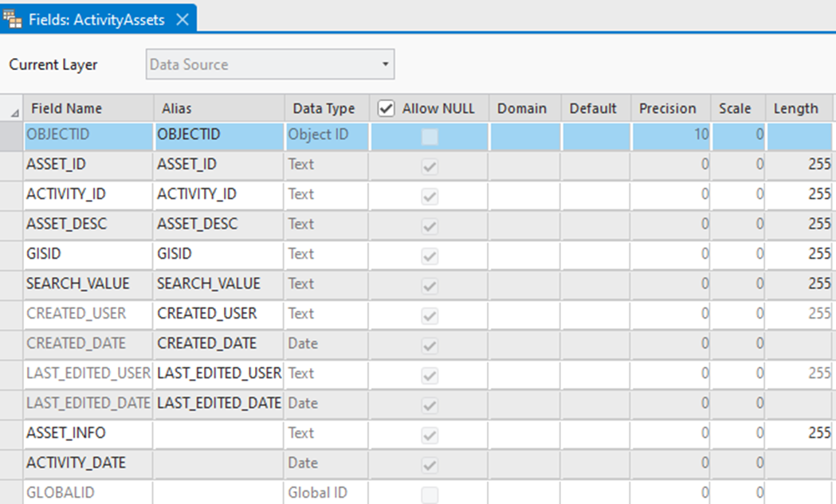The image size is (836, 504).
Task: Select the ASSET_INFO field name cell
Action: 88,434
